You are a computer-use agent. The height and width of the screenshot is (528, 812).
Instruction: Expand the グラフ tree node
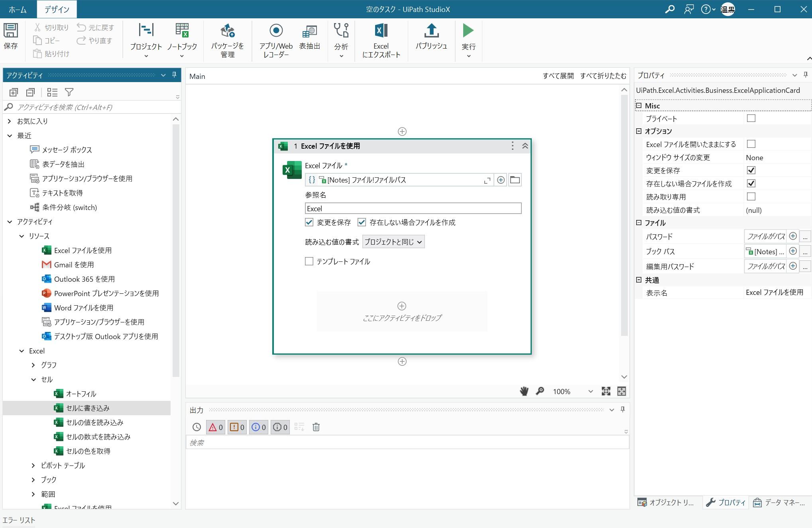(x=33, y=365)
